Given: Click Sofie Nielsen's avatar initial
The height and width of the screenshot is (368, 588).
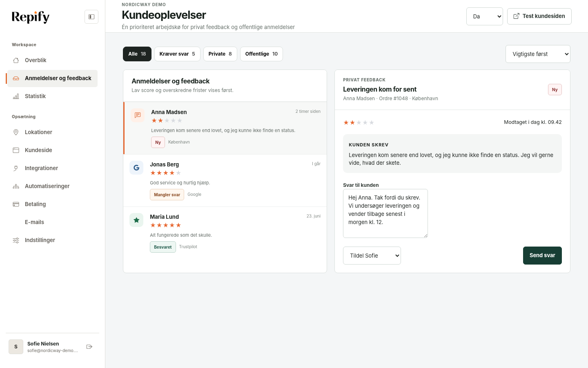Looking at the screenshot, I should point(16,347).
